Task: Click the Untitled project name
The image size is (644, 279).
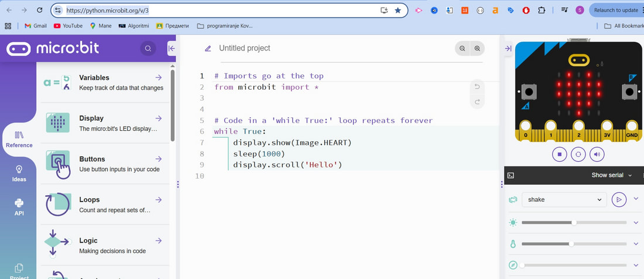Action: (x=244, y=48)
